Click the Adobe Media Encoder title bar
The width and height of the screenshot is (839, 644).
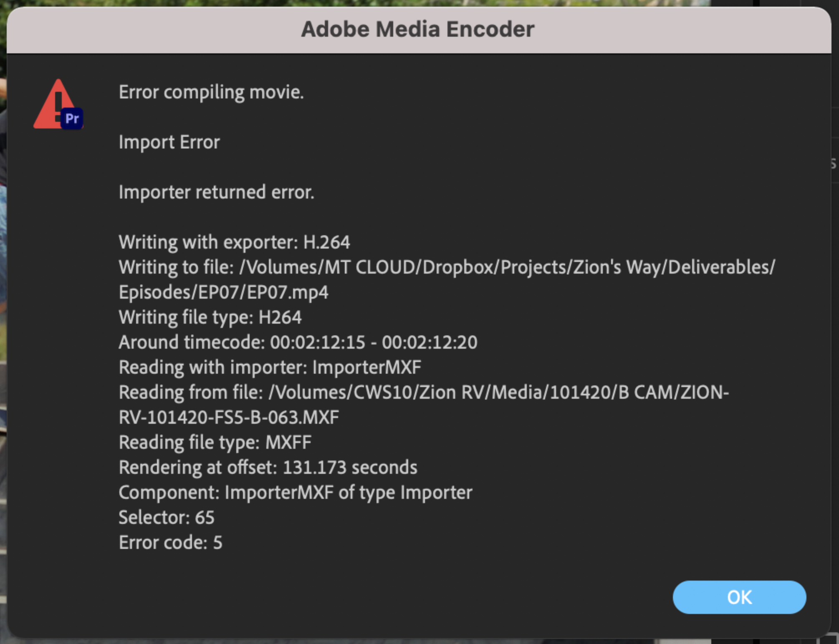point(418,29)
